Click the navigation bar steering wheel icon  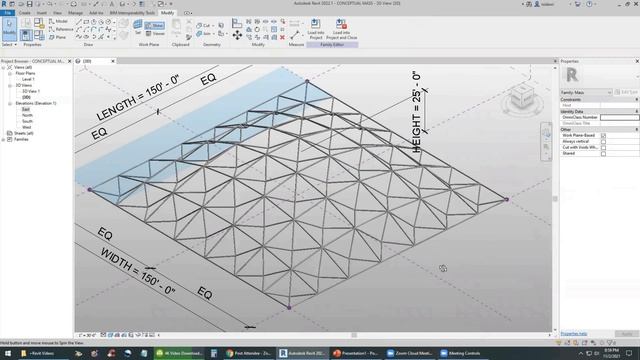click(x=546, y=133)
